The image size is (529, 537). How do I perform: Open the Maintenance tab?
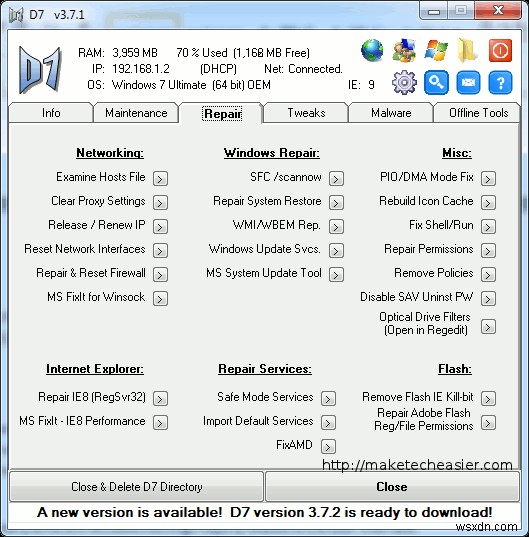[x=136, y=113]
